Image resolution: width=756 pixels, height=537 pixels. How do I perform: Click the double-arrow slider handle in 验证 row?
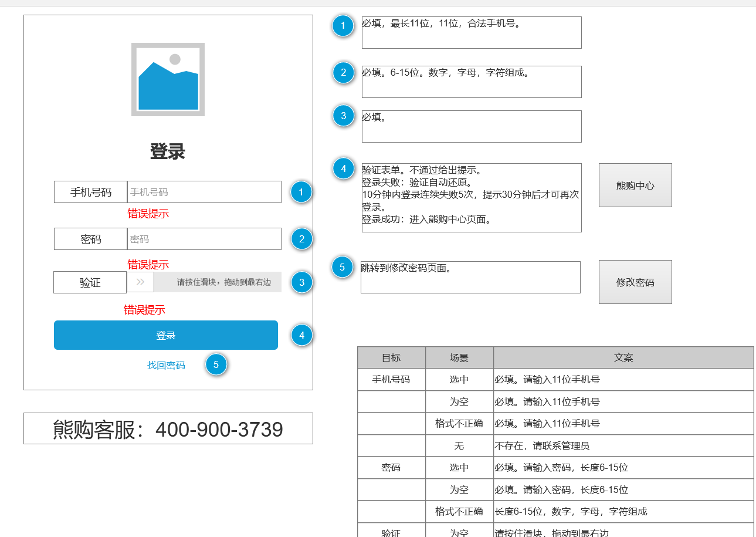141,282
